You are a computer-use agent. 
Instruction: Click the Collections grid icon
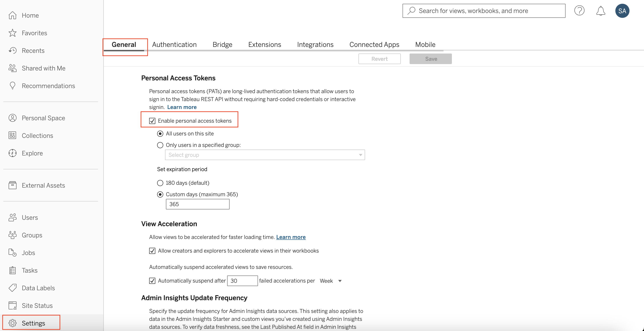(13, 135)
